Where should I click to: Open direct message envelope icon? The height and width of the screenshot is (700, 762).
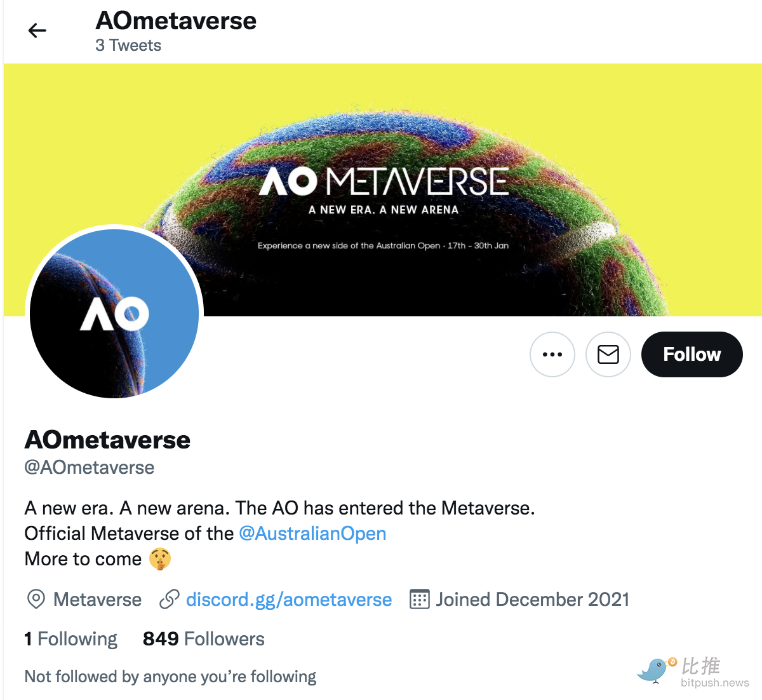tap(608, 354)
